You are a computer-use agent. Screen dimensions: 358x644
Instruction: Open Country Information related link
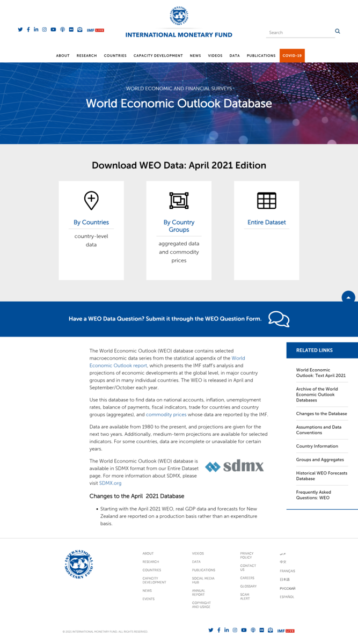tap(317, 447)
